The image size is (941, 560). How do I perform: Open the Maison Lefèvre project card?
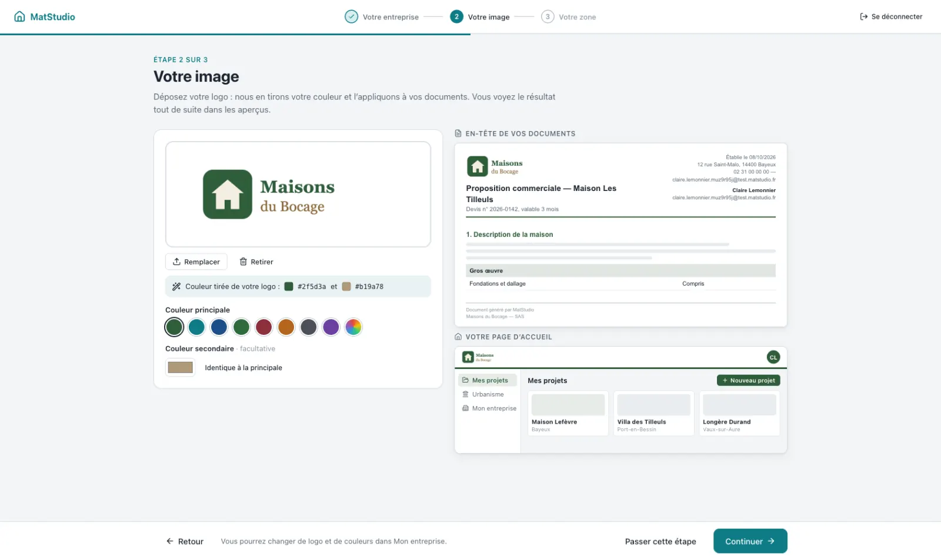568,414
